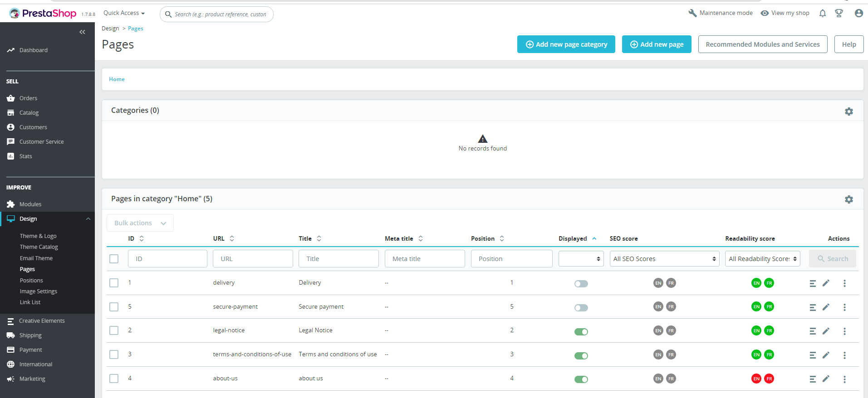
Task: Open more actions for about-us row
Action: (844, 379)
